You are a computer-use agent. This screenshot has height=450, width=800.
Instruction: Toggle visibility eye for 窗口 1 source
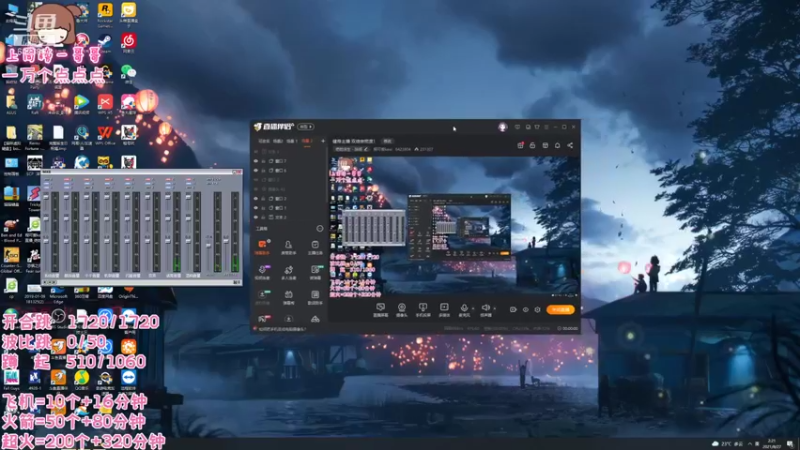click(256, 208)
